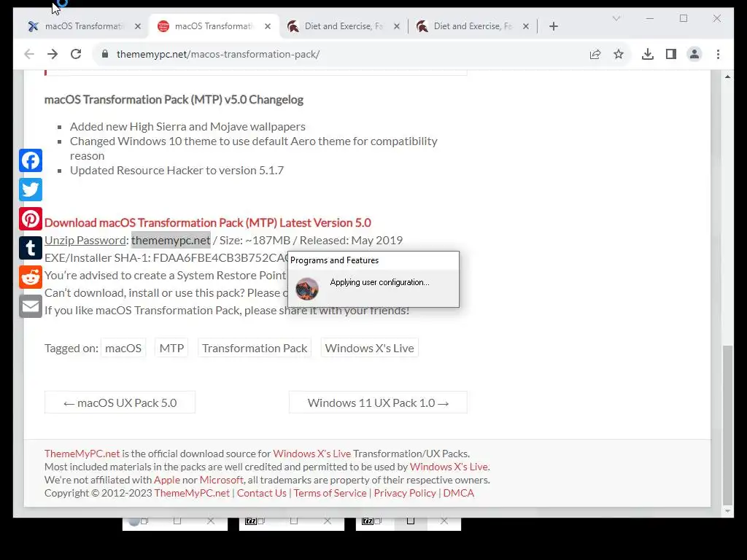
Task: Go forward in browser history
Action: pos(53,54)
